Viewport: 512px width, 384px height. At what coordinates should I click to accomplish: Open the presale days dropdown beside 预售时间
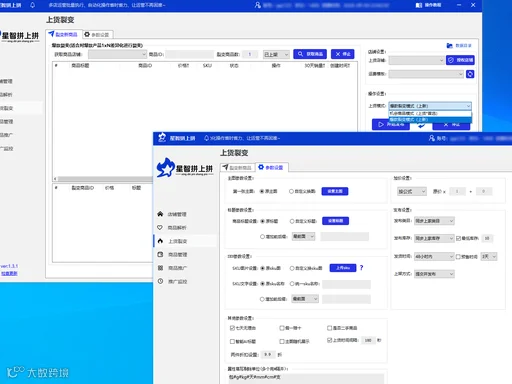[489, 256]
